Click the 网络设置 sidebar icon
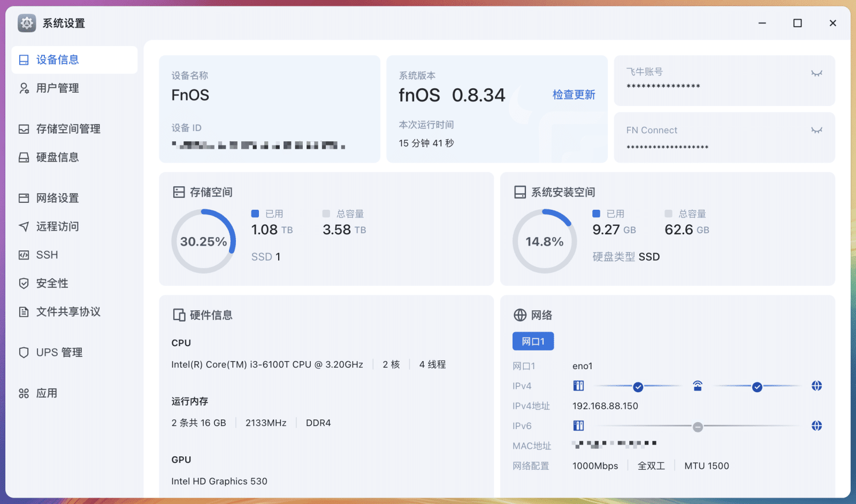The width and height of the screenshot is (856, 504). [x=24, y=198]
